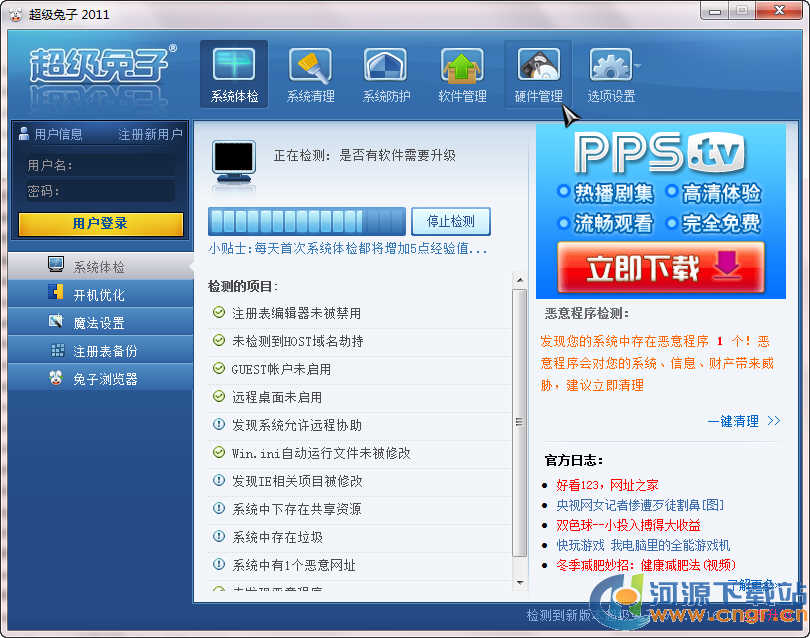
Task: Click the monitor icon beside 系统体检 sidebar item
Action: (56, 264)
